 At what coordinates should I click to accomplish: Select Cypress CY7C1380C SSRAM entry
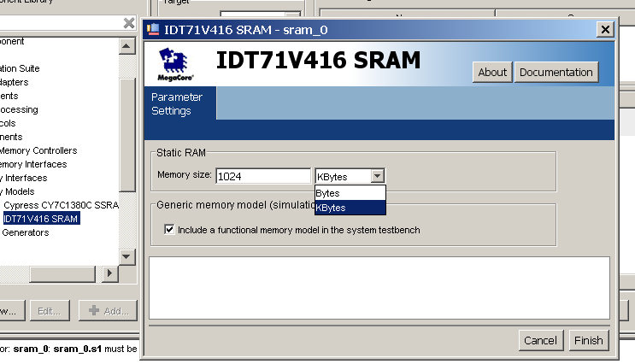61,205
